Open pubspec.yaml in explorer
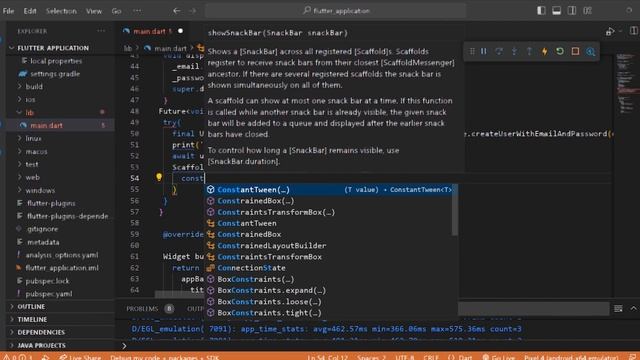640x360 pixels. point(49,293)
